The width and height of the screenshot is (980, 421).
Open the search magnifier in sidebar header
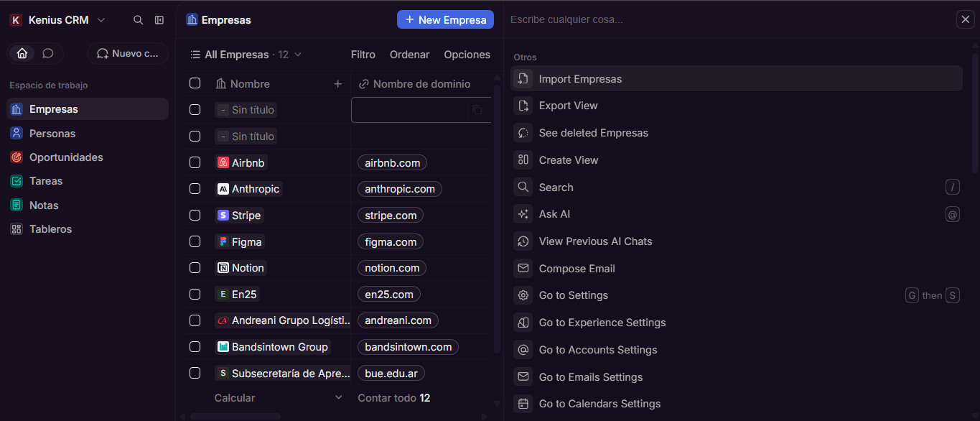pos(139,20)
